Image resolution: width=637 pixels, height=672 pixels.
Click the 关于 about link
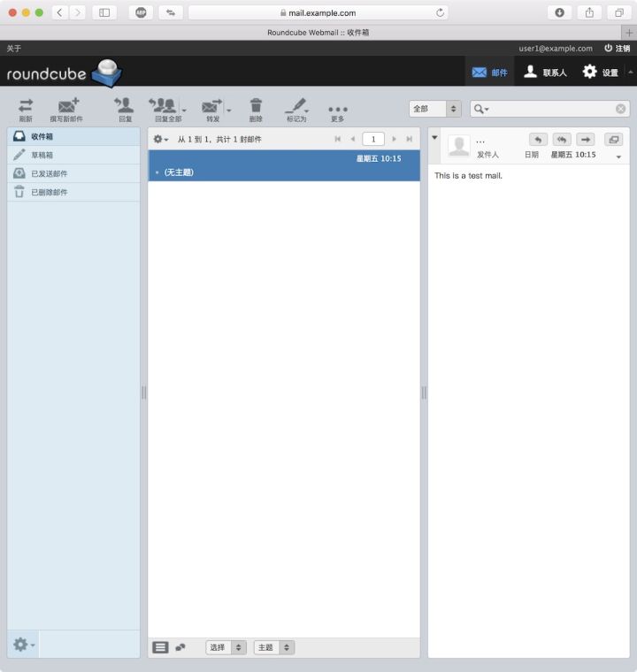tap(13, 49)
